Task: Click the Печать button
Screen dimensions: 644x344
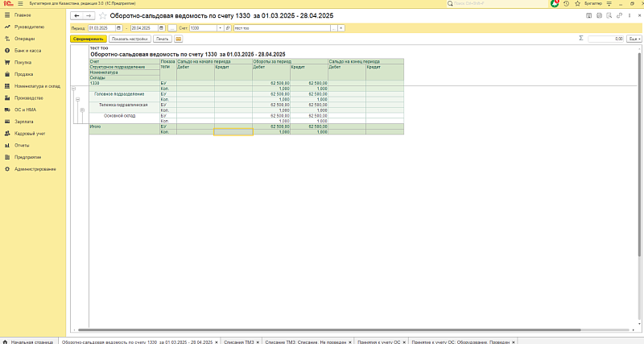Action: coord(163,38)
